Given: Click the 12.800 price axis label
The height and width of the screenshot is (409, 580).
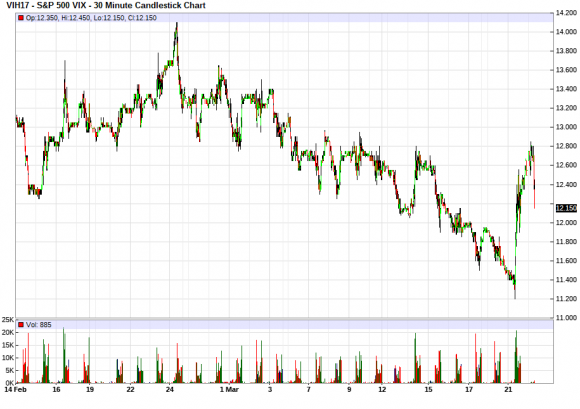Looking at the screenshot, I should click(x=566, y=146).
